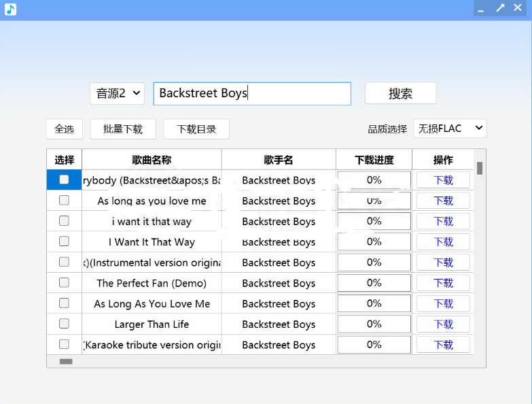Select The Perfect Fan (Demo) checkbox
The width and height of the screenshot is (532, 404).
64,282
